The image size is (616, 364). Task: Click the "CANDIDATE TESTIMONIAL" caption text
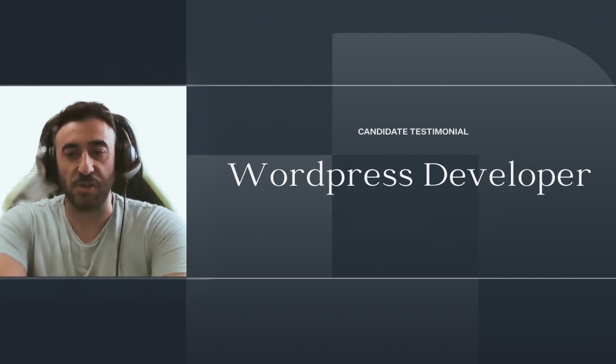(x=413, y=132)
